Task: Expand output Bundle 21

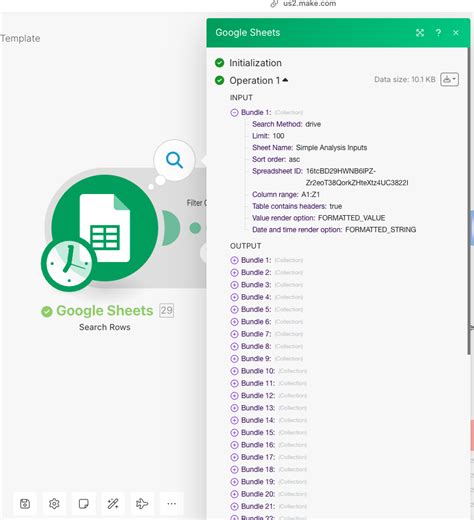Action: point(234,506)
